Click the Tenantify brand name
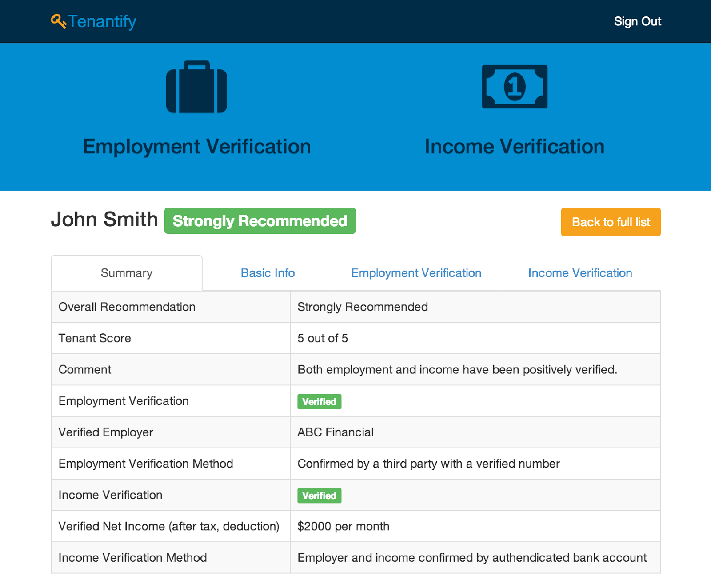The image size is (711, 588). [102, 21]
